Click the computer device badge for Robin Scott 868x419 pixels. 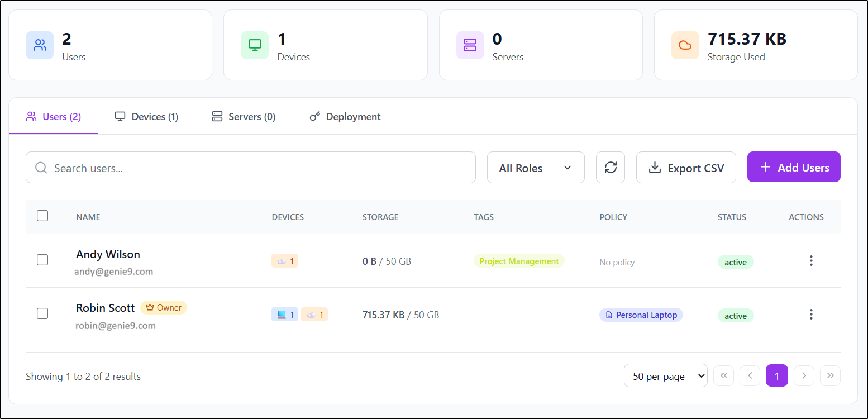(x=285, y=314)
